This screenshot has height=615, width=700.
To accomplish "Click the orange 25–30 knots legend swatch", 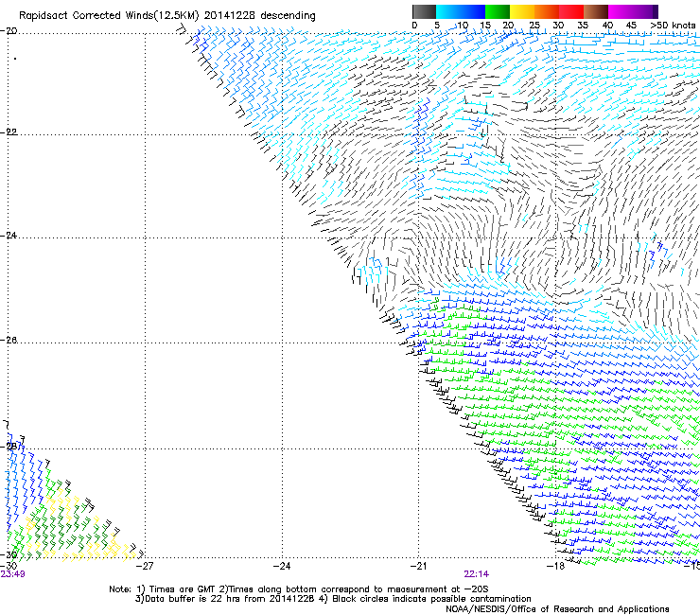I will 547,11.
